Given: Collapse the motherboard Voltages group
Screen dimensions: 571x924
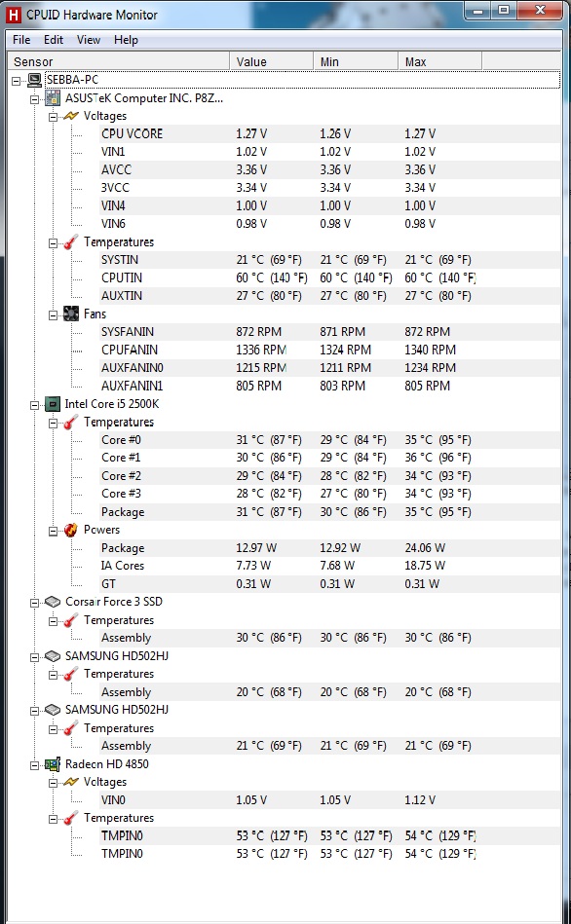Looking at the screenshot, I should point(53,117).
